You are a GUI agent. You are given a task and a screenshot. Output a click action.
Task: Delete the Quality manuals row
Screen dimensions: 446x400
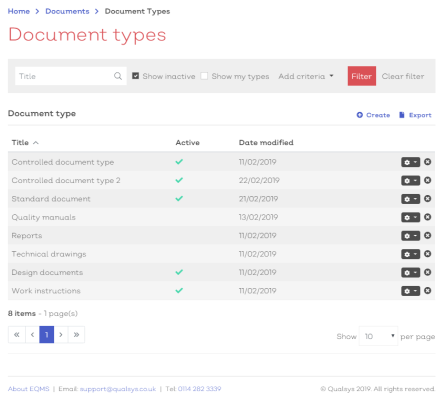tap(428, 217)
